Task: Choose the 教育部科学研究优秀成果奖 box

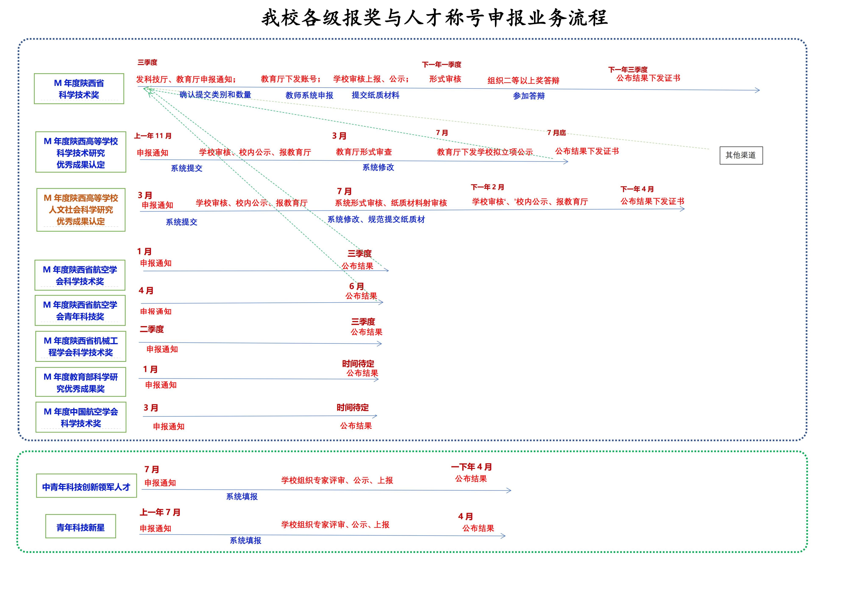Action: pyautogui.click(x=81, y=382)
